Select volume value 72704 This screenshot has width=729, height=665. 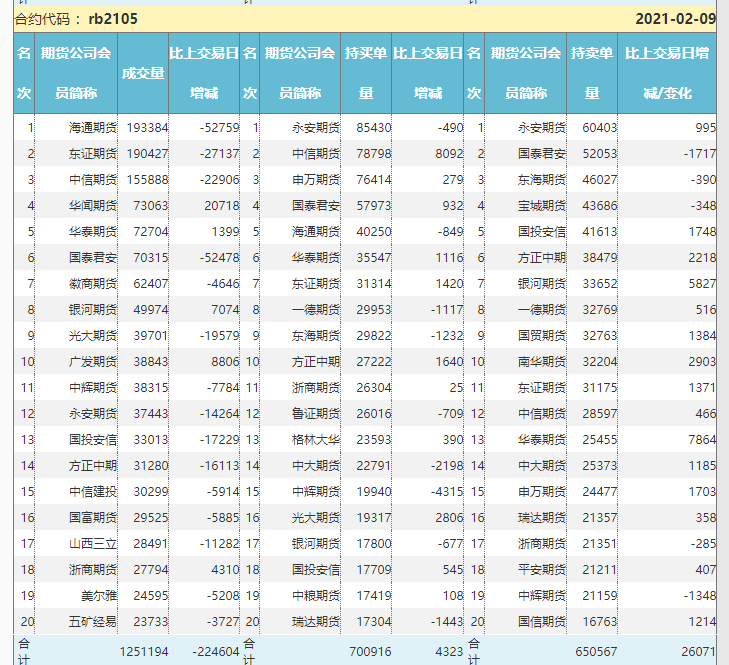click(151, 232)
